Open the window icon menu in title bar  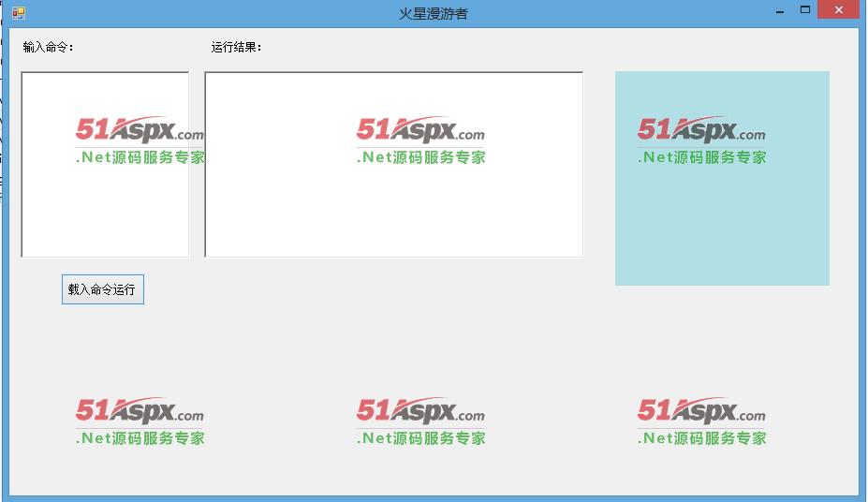19,13
